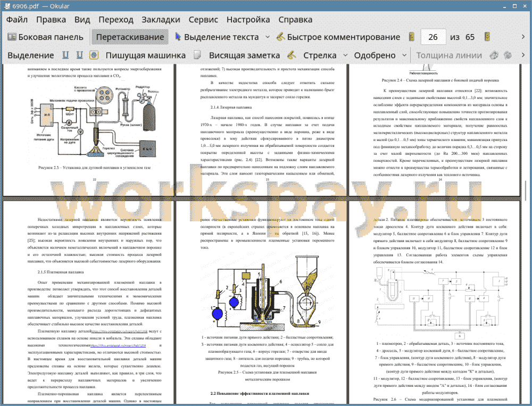532x406 pixels.
Task: Toggle the Боковая панель sidebar
Action: point(45,37)
